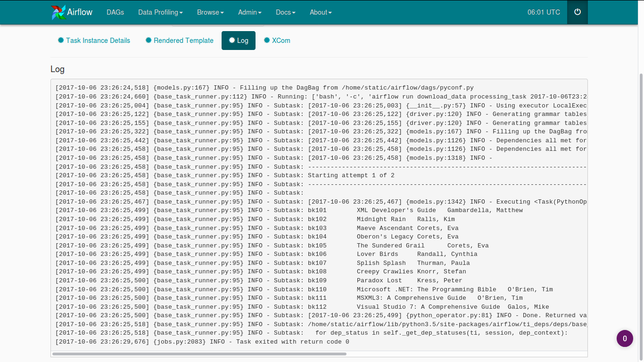
Task: Click the bk104 Oberon's Legacy row
Action: [257, 237]
